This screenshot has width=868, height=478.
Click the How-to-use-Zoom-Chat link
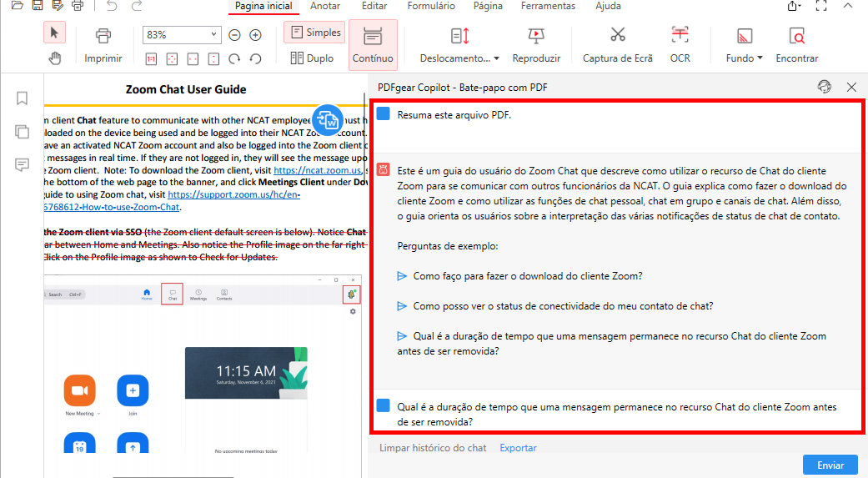click(x=112, y=207)
